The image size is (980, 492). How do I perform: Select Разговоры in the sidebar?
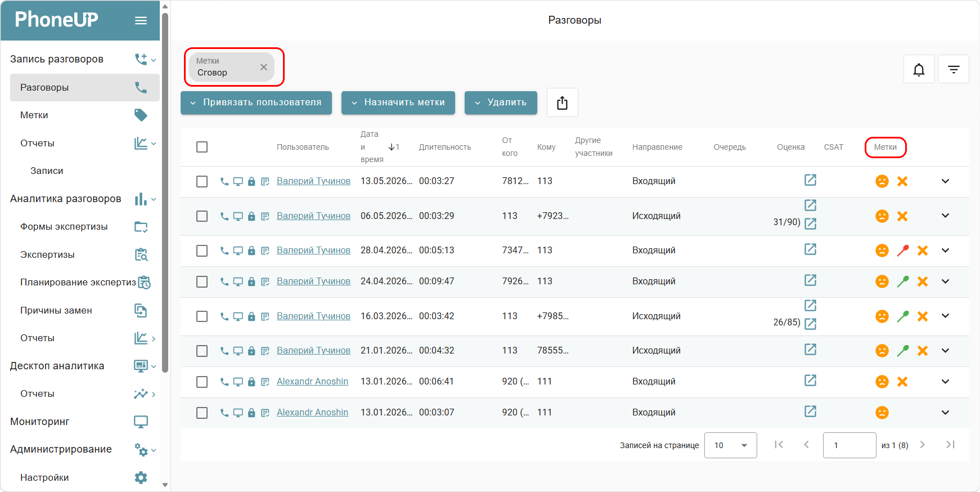84,87
